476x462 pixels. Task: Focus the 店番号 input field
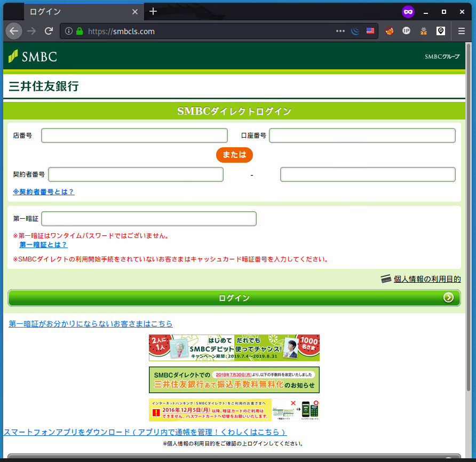click(x=134, y=136)
